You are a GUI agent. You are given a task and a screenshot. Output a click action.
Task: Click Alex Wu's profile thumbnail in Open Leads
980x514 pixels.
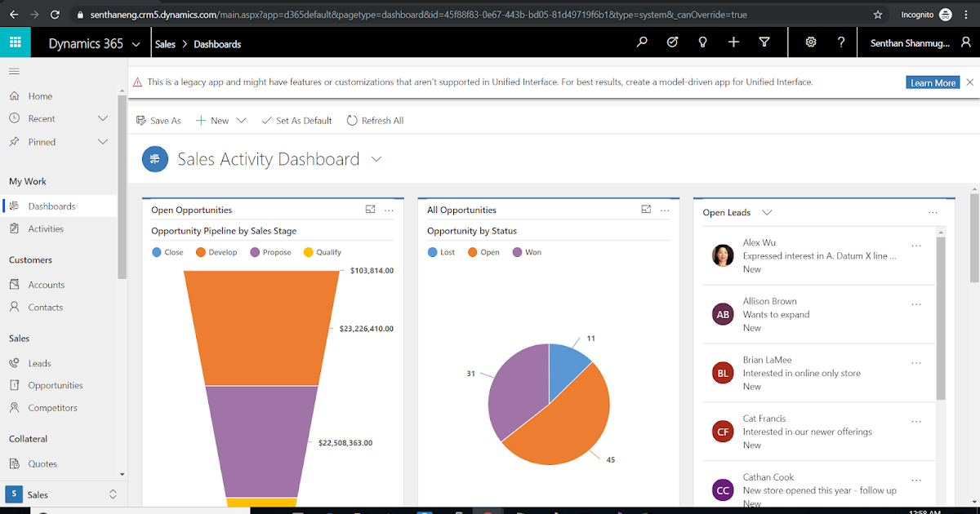pos(723,255)
